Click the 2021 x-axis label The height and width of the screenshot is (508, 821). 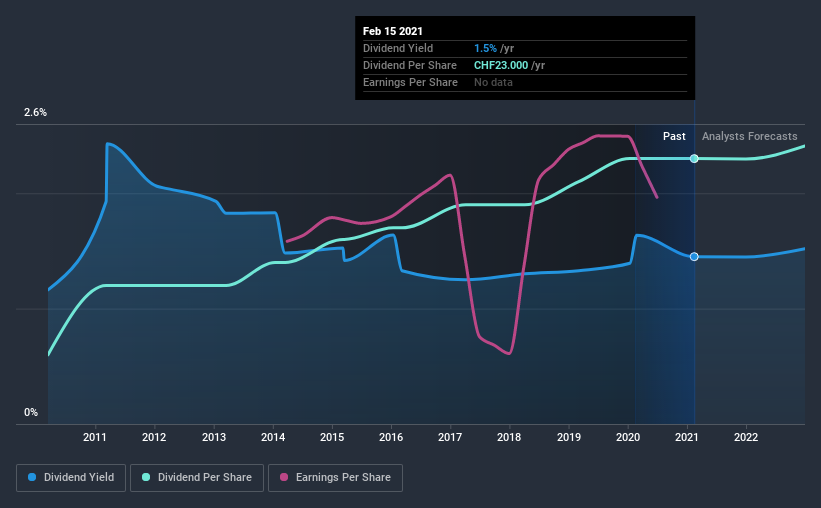point(686,437)
